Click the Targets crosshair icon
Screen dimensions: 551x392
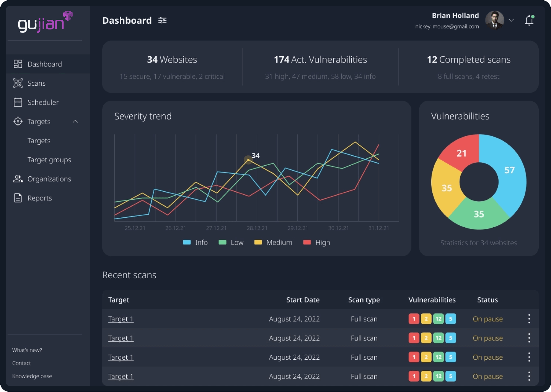pos(18,121)
